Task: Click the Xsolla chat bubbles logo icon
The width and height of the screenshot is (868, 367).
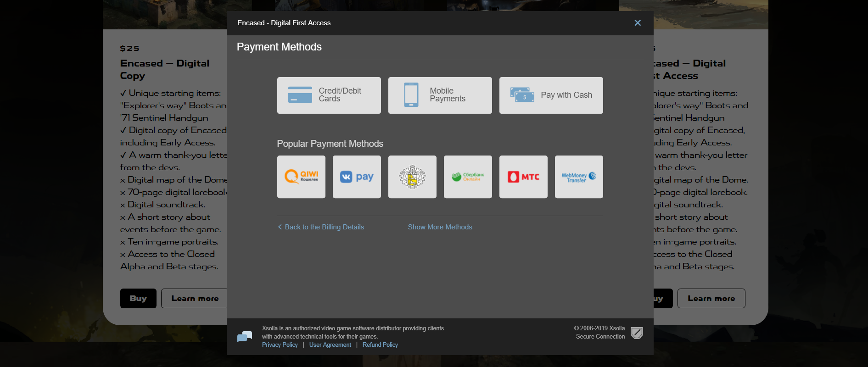Action: pos(245,337)
